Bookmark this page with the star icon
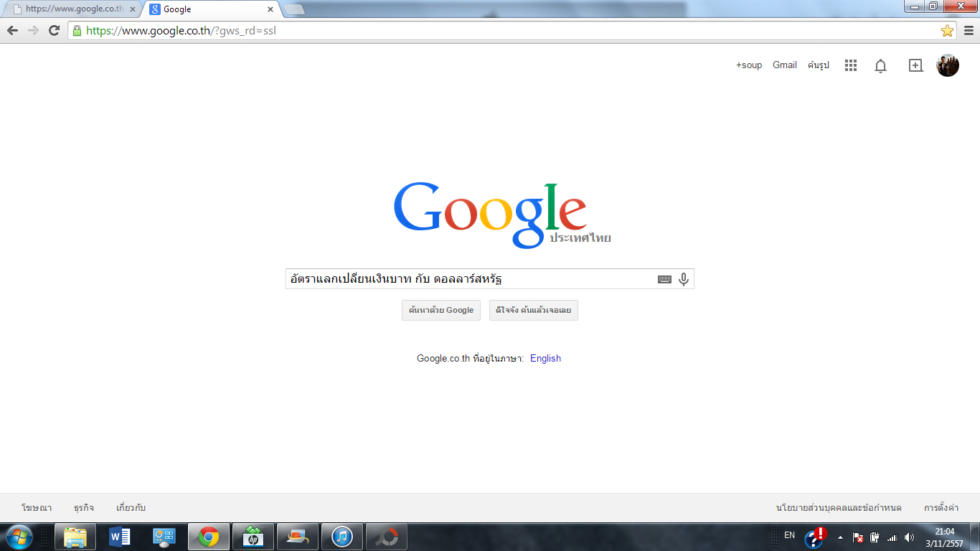Screen dimensions: 980x551 point(947,30)
